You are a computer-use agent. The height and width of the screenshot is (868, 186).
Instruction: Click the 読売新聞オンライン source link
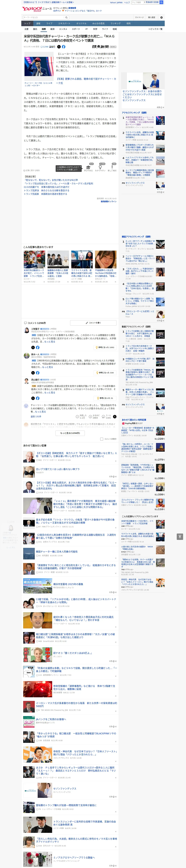click(x=108, y=202)
